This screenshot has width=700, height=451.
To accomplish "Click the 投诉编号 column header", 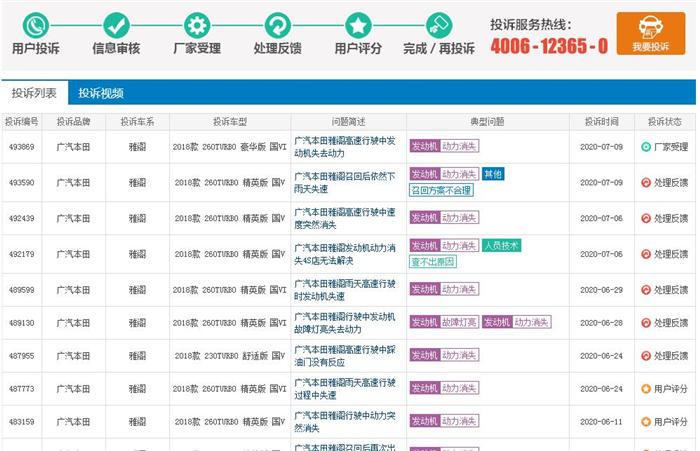I will [21, 121].
